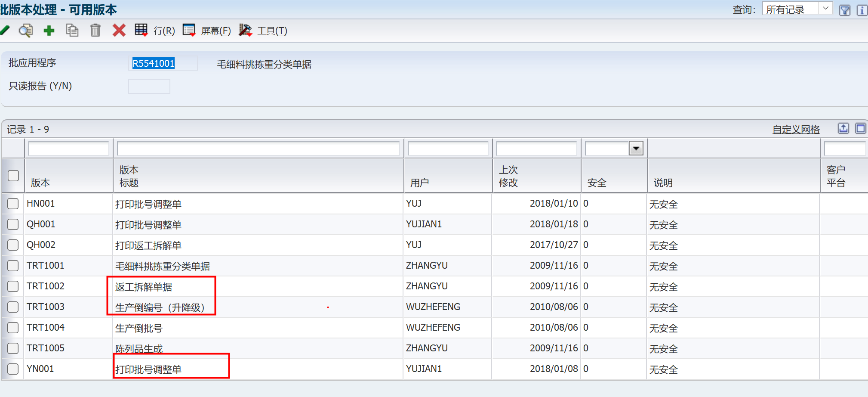868x397 pixels.
Task: Click the version cell YN001
Action: click(x=40, y=369)
